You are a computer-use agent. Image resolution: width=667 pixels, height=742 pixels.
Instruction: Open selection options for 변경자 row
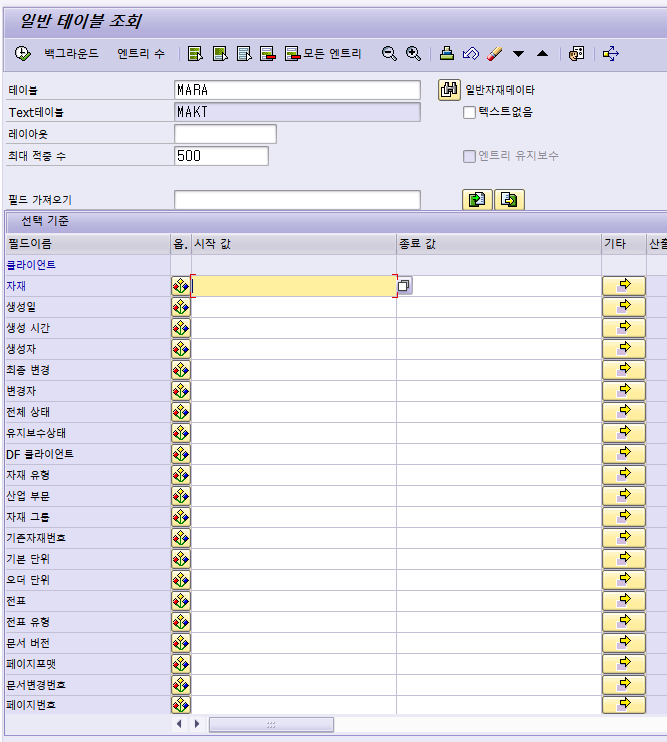coord(181,391)
